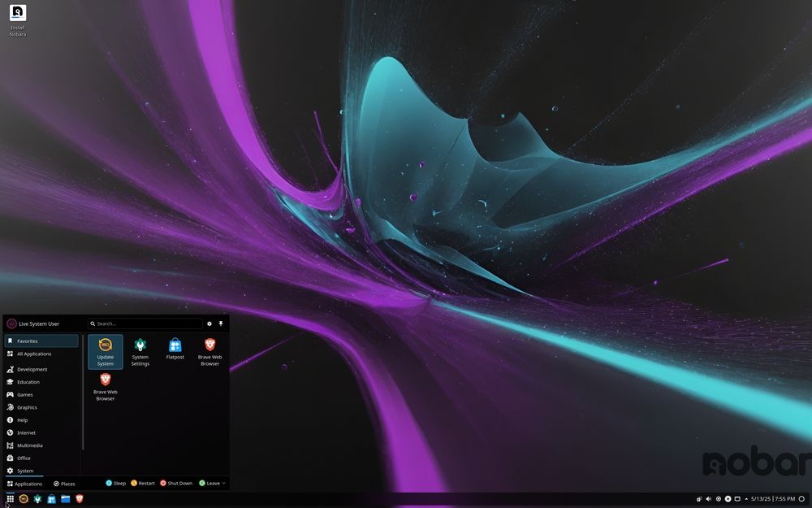Expand hidden system tray icons
The image size is (812, 508).
tap(745, 499)
